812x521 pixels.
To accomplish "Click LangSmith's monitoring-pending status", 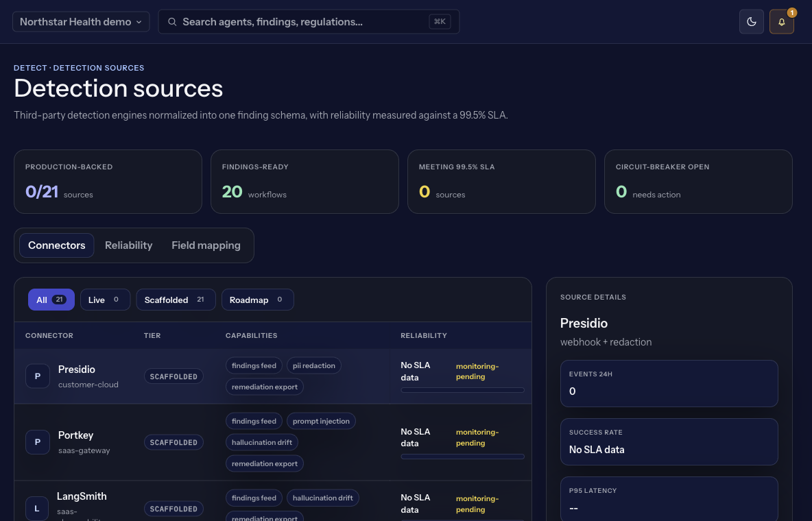I will tap(477, 503).
